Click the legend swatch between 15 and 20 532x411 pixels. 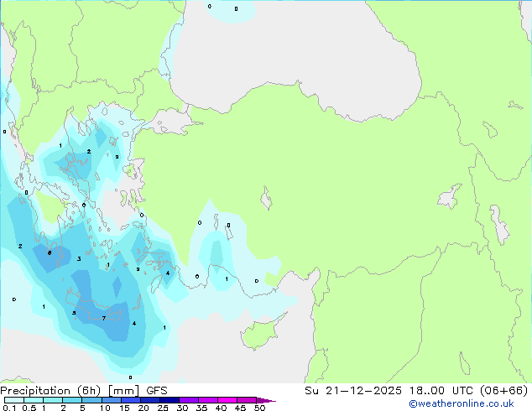131,400
